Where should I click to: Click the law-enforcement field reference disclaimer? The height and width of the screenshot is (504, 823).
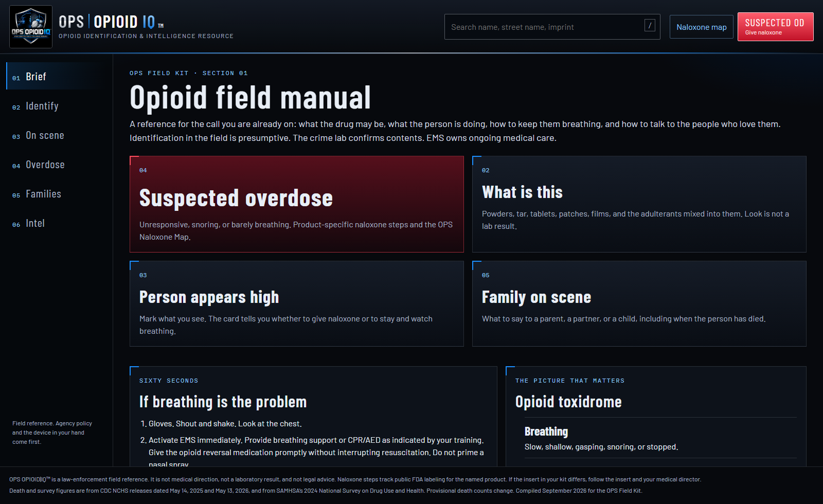(x=355, y=479)
